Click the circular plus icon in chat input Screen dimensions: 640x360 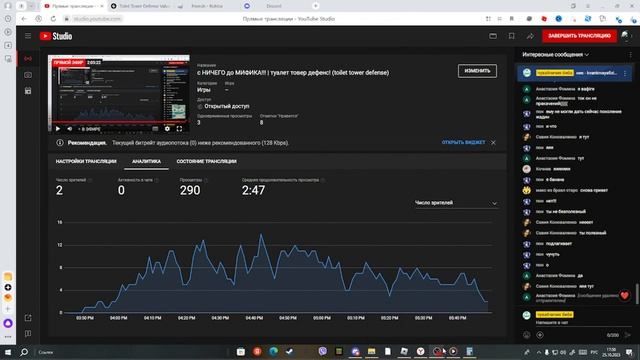tap(540, 335)
